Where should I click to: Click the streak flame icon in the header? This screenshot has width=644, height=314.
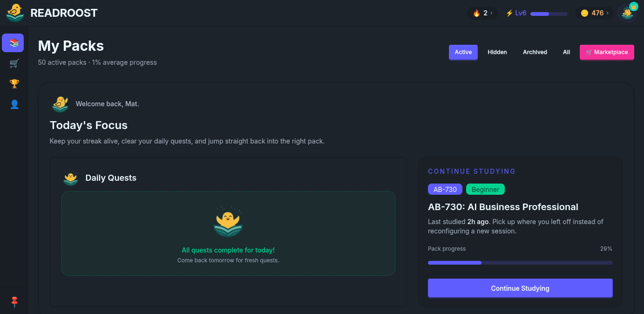[x=476, y=13]
